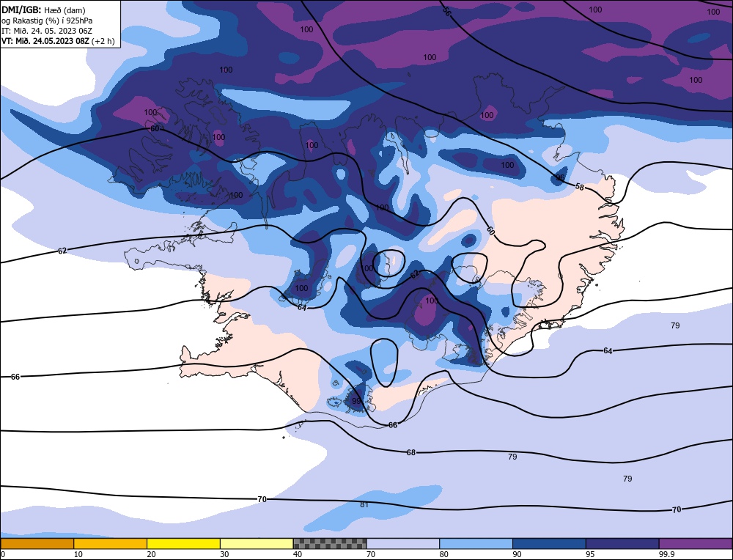Click the '40' legend scale label

298,554
